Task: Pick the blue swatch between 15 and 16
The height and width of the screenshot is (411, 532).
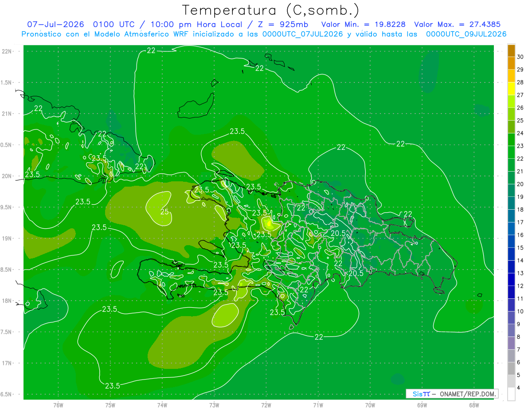Action: [x=511, y=241]
